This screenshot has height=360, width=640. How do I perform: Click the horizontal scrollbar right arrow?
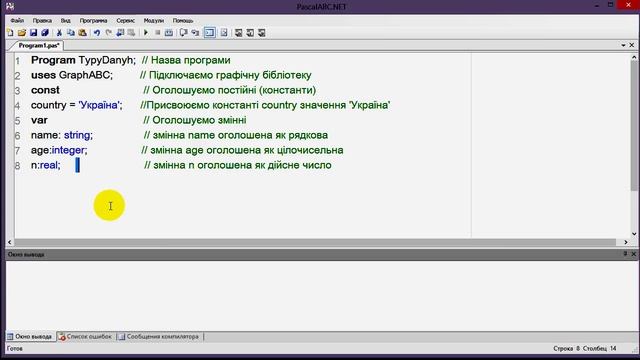pyautogui.click(x=626, y=242)
